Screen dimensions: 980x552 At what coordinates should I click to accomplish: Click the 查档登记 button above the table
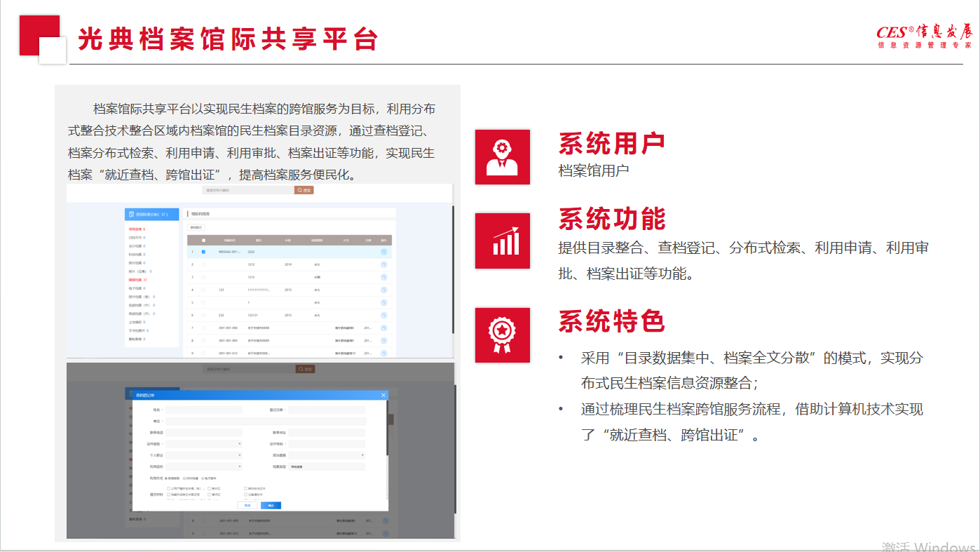point(196,227)
